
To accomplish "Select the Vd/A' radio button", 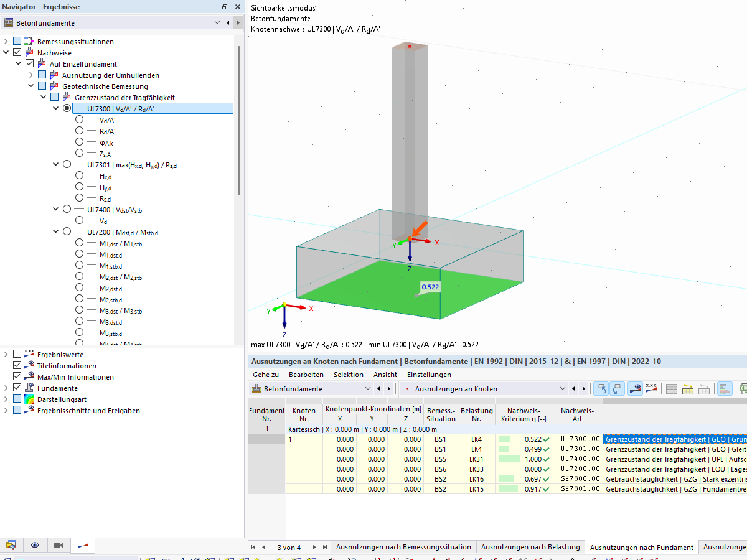I will pos(79,119).
